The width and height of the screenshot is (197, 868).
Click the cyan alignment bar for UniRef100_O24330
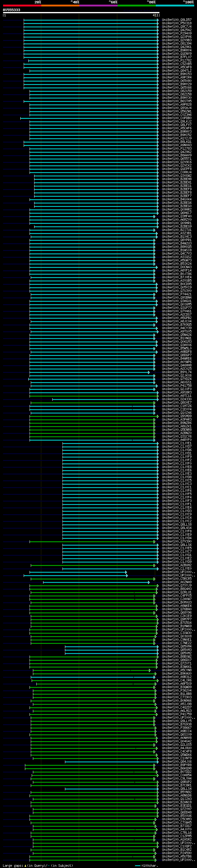(105, 399)
